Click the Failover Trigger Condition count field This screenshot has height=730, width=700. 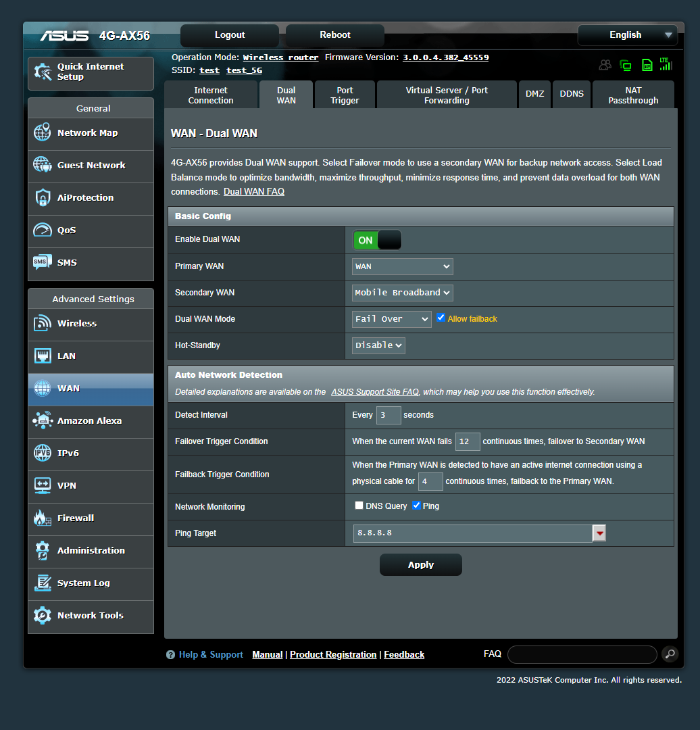point(468,441)
